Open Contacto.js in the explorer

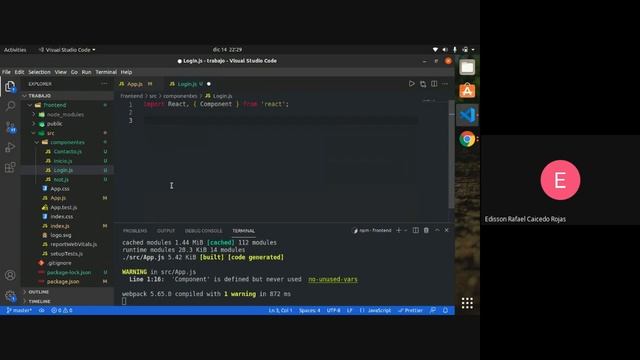(67, 151)
